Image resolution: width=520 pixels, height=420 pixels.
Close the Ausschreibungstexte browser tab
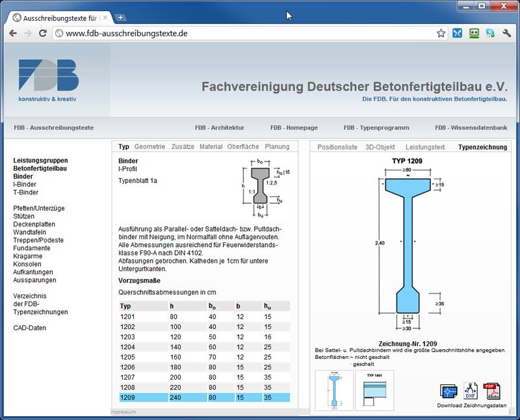point(105,18)
